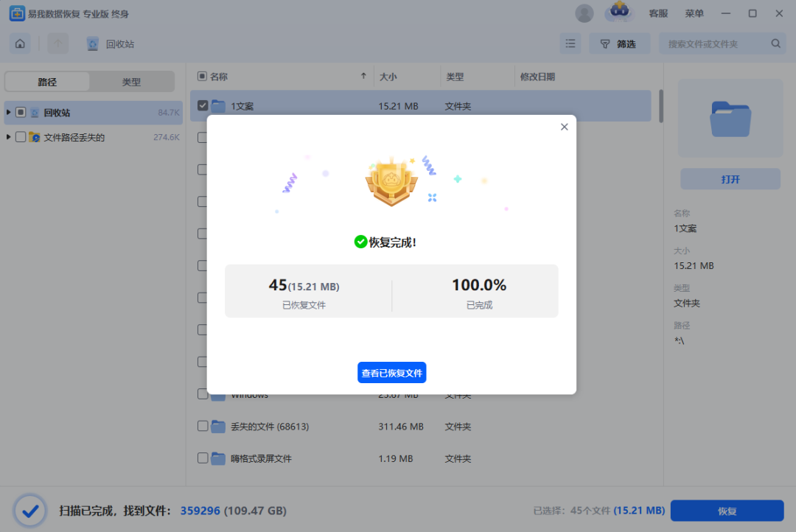
Task: Click the green check beside 恢复完成
Action: pos(360,242)
